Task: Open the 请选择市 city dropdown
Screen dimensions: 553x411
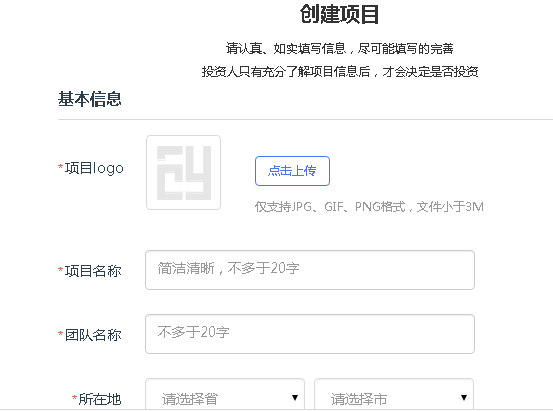Action: [x=394, y=394]
